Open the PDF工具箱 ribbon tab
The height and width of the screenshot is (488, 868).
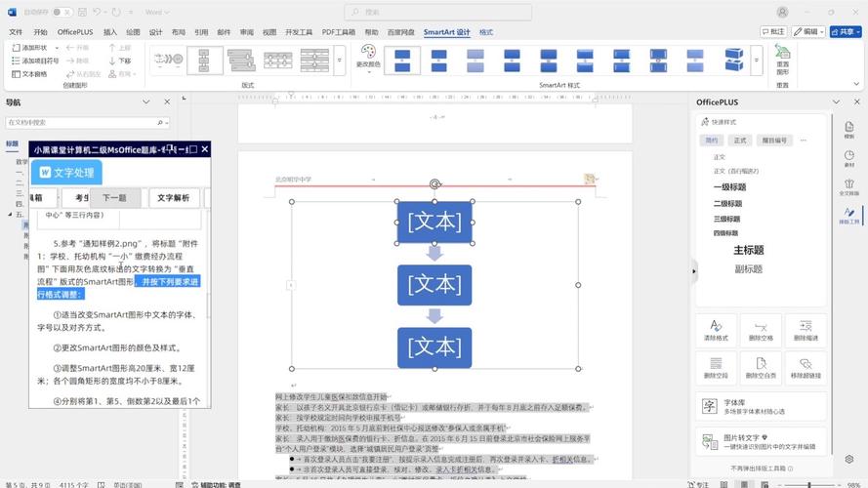click(338, 32)
